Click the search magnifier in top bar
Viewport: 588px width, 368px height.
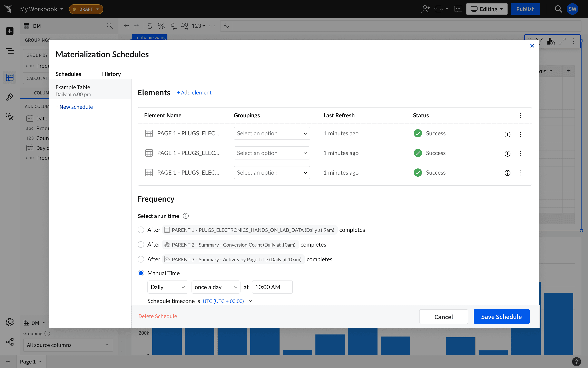[x=558, y=9]
